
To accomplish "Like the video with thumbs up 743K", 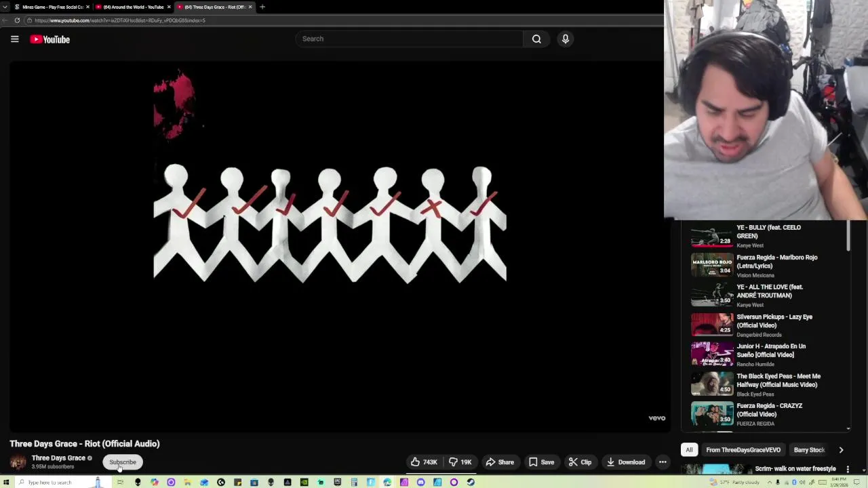I will [x=424, y=462].
